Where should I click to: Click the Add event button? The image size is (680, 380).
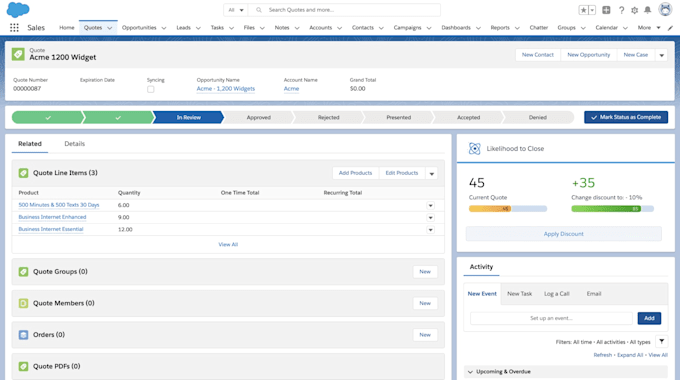(649, 318)
